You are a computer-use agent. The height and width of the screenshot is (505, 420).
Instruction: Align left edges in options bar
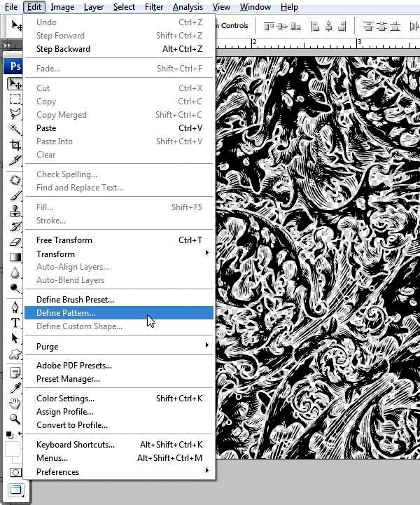(x=316, y=26)
